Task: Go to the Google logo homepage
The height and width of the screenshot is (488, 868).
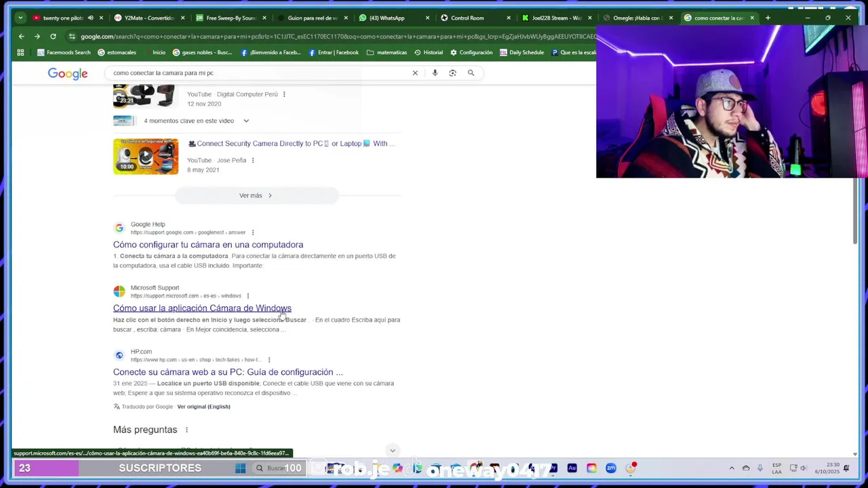Action: coord(68,73)
